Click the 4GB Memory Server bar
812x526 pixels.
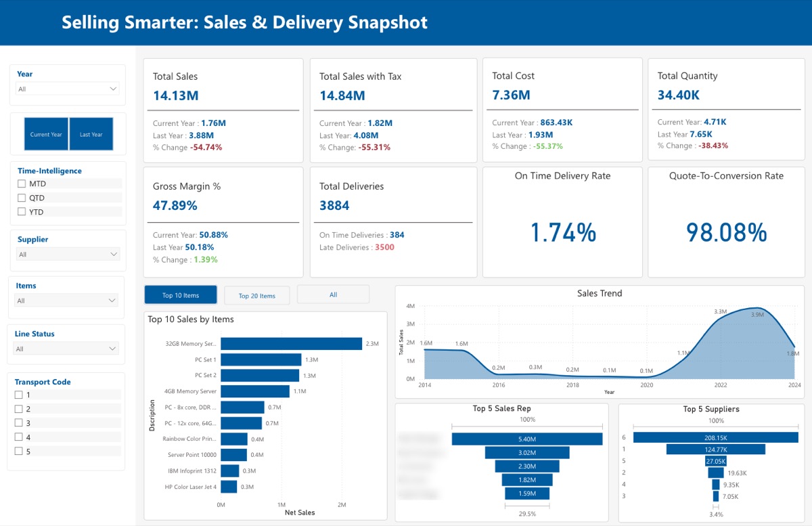(254, 391)
